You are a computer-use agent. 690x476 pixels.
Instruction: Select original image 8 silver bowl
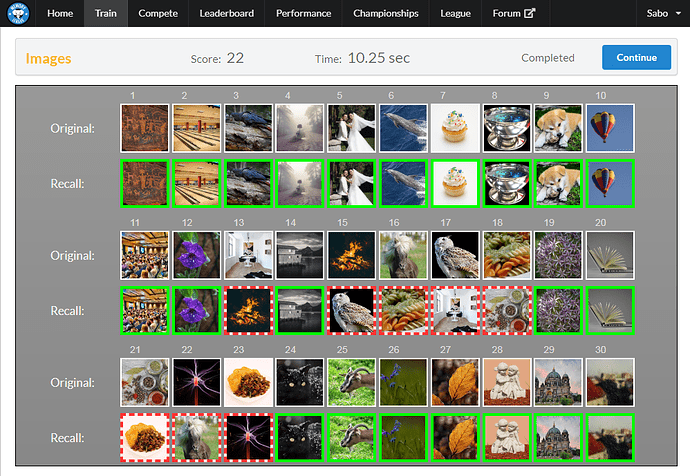[506, 128]
